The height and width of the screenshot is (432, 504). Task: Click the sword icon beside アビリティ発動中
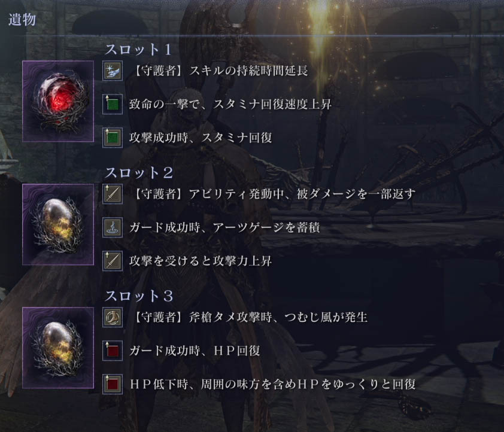pyautogui.click(x=113, y=194)
